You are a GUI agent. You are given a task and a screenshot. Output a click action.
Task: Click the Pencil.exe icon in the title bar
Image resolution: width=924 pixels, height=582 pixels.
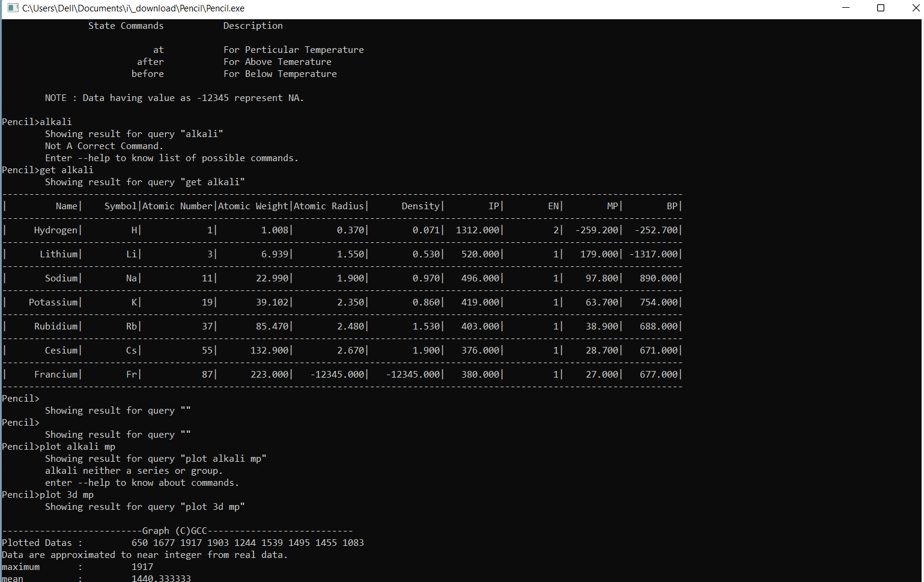13,8
